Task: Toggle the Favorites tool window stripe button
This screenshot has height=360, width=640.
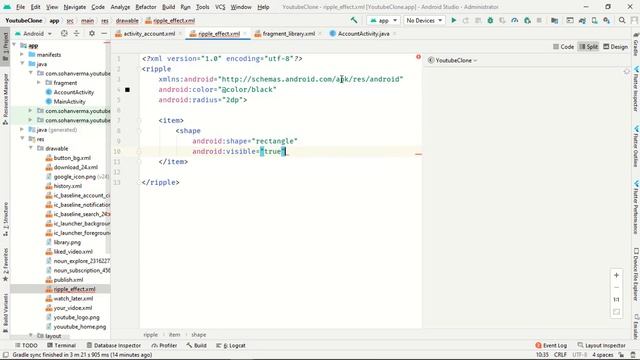Action: (5, 264)
